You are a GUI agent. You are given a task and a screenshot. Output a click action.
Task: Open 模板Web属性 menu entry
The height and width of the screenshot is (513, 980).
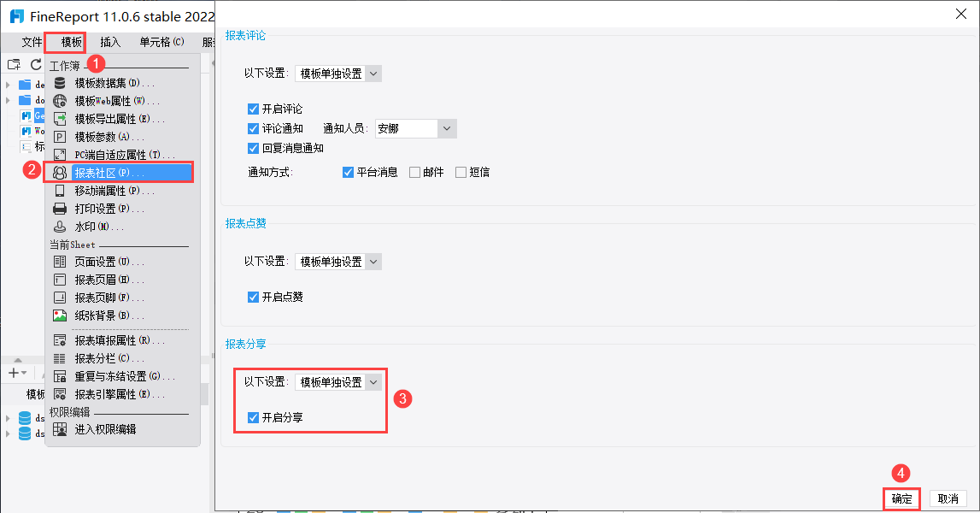(113, 101)
